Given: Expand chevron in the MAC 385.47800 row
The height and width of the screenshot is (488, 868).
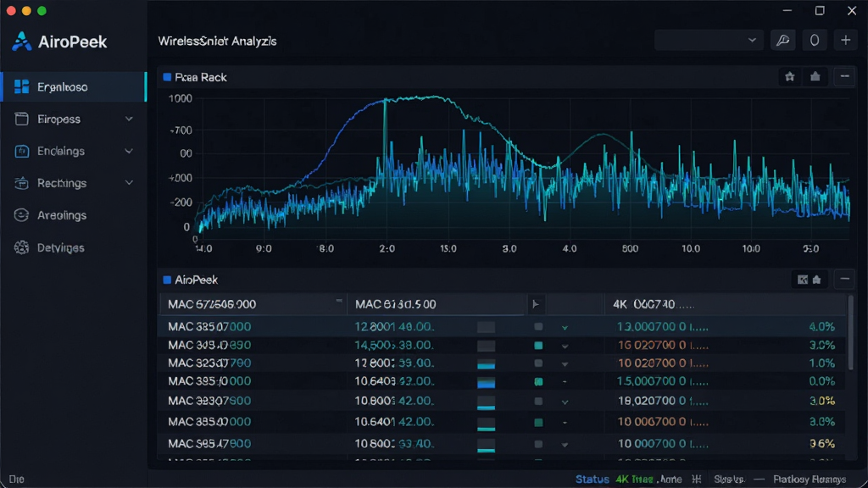Looking at the screenshot, I should pyautogui.click(x=565, y=444).
